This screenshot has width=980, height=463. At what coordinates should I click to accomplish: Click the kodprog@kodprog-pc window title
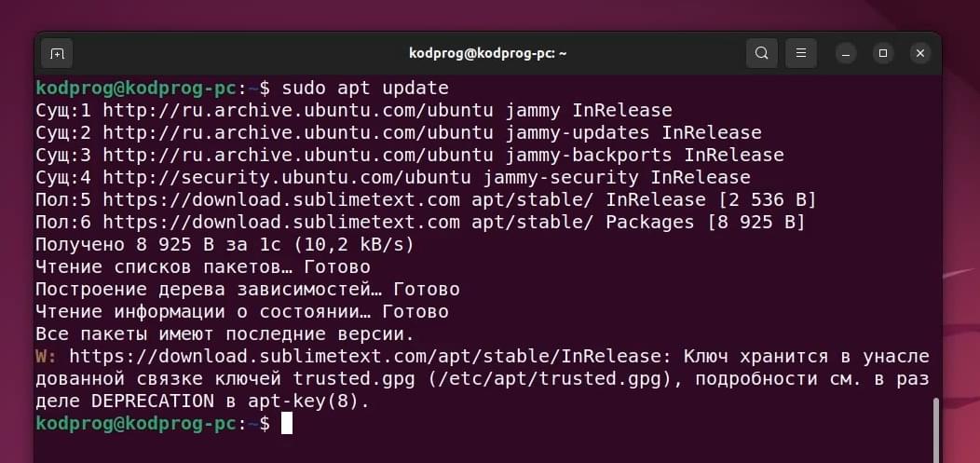coord(487,54)
